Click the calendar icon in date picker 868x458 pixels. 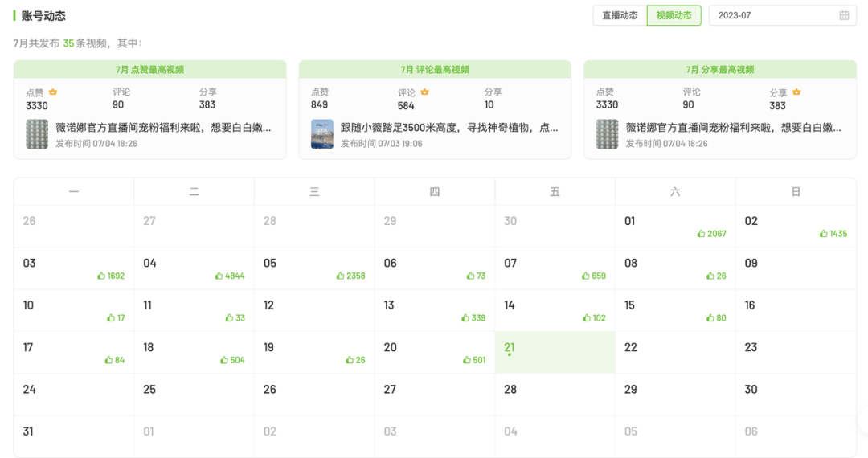844,15
